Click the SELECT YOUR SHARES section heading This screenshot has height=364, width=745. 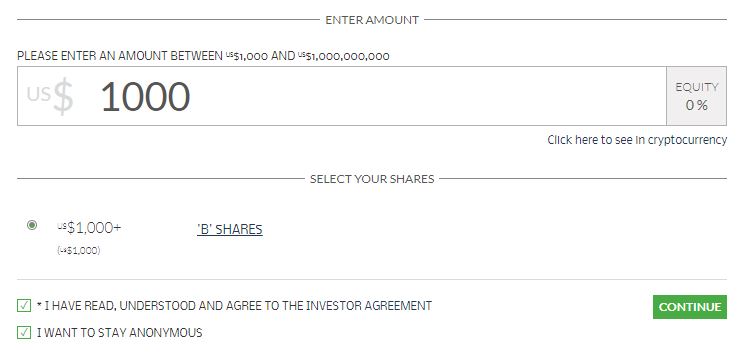click(x=372, y=179)
